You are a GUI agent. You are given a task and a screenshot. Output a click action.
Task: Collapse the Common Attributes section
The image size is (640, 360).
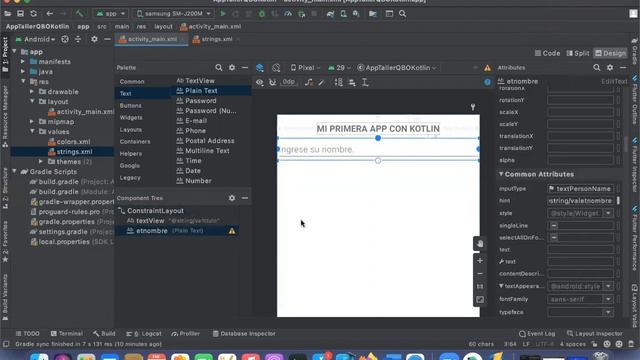coord(501,174)
